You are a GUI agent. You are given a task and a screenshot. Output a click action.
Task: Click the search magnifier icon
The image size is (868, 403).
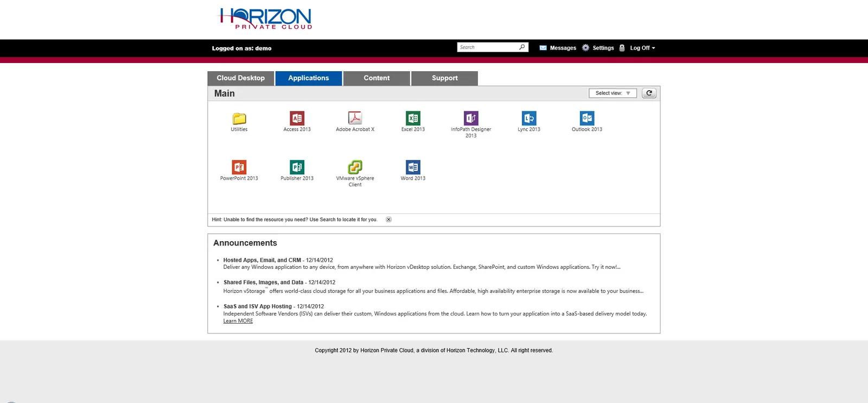point(522,47)
